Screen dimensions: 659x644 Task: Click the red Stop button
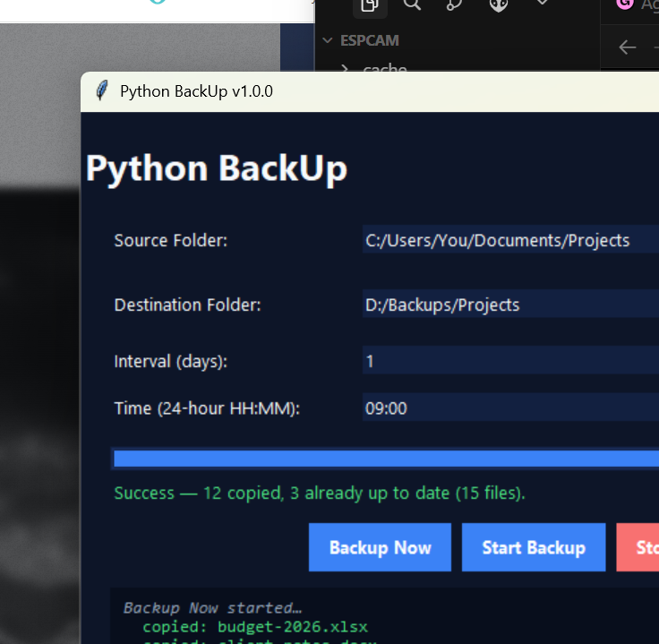pos(638,547)
